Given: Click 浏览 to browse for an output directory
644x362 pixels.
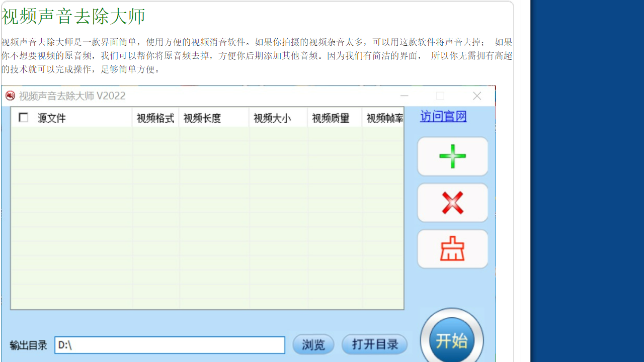Looking at the screenshot, I should point(313,344).
